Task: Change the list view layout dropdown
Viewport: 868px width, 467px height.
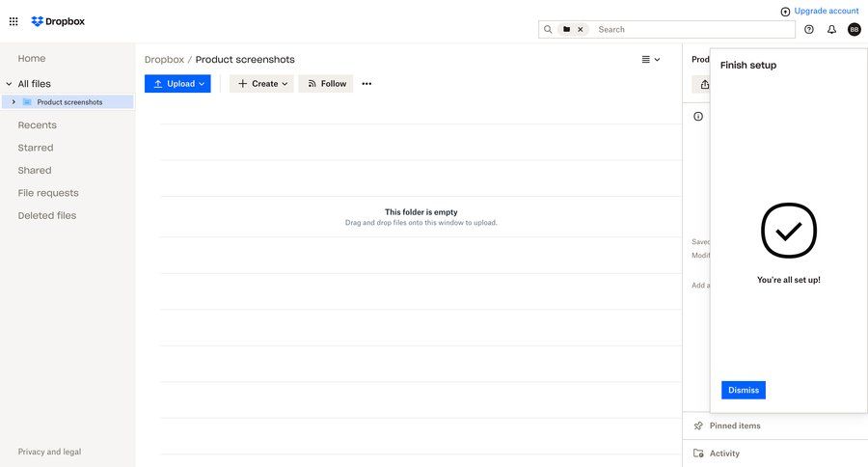Action: point(650,59)
